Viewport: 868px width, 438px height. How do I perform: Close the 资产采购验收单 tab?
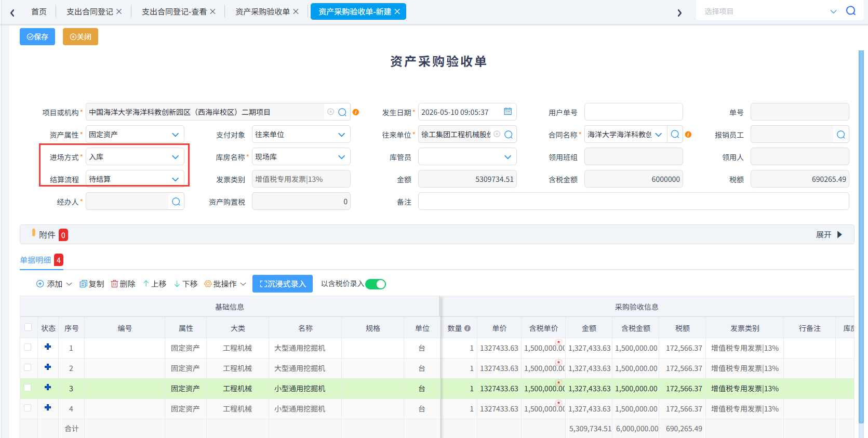[296, 11]
